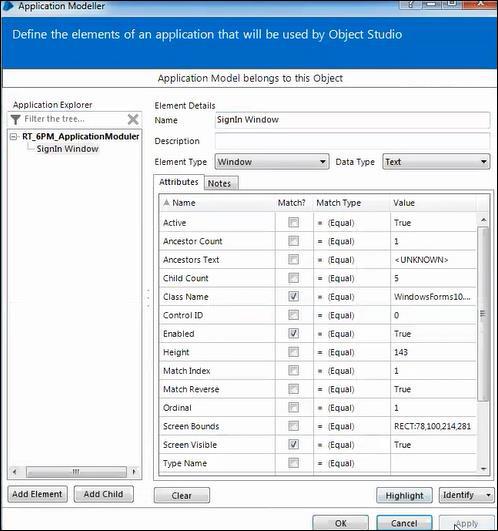Open the Identify button dropdown arrow

[488, 495]
